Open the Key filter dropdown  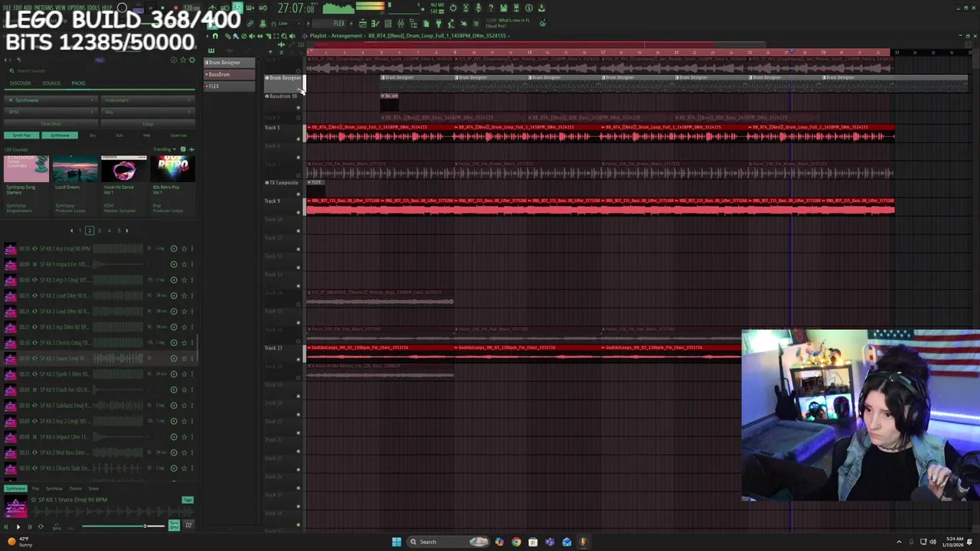tap(148, 112)
